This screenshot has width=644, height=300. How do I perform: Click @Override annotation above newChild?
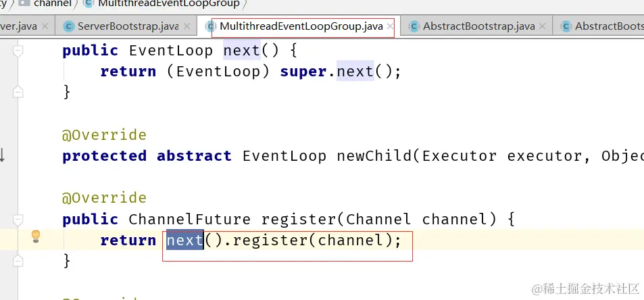click(104, 135)
